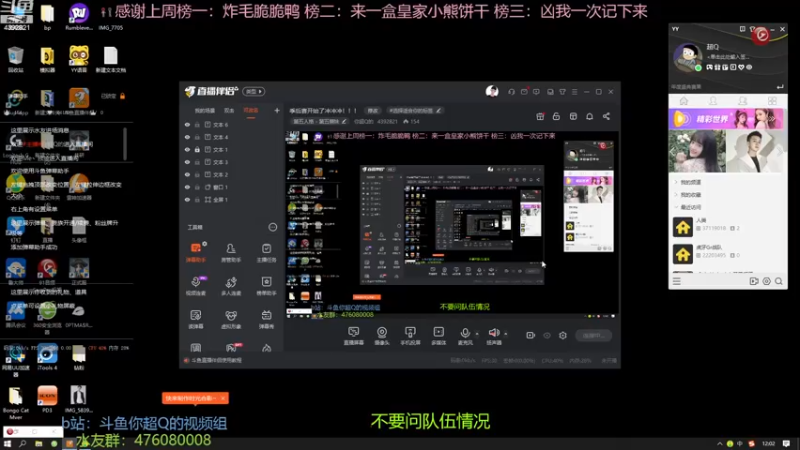Toggle visibility of 窗口 1 layer
This screenshot has width=800, height=450.
187,187
